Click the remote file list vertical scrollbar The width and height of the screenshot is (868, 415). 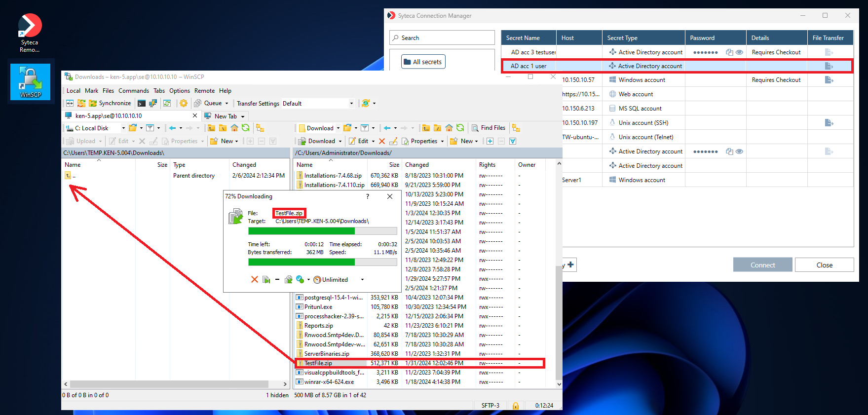point(559,296)
